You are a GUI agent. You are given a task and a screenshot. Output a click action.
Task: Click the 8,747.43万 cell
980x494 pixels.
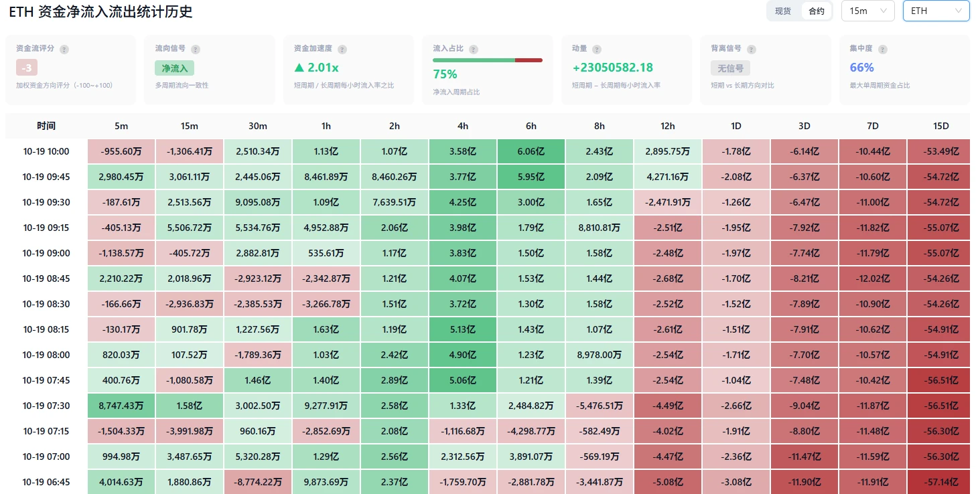[121, 406]
